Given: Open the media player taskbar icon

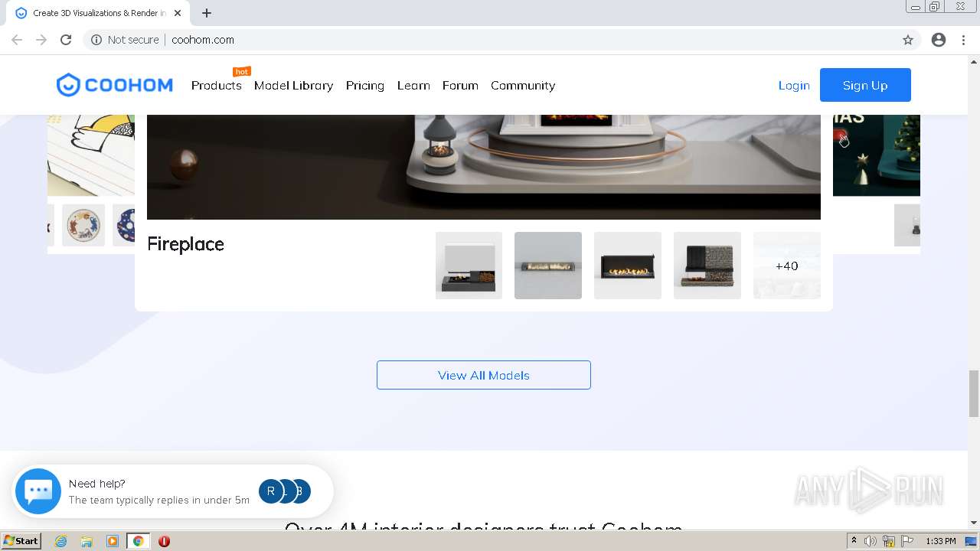Looking at the screenshot, I should click(x=113, y=541).
